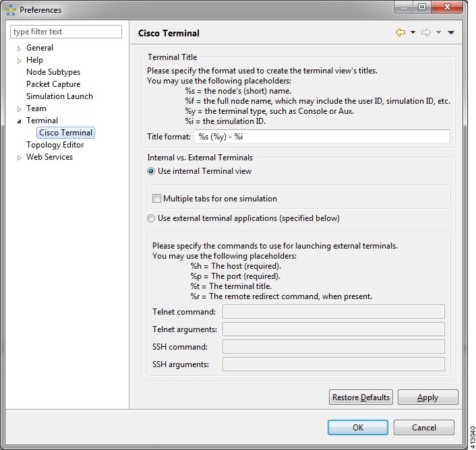
Task: Select the Team preferences entry
Action: (x=36, y=108)
